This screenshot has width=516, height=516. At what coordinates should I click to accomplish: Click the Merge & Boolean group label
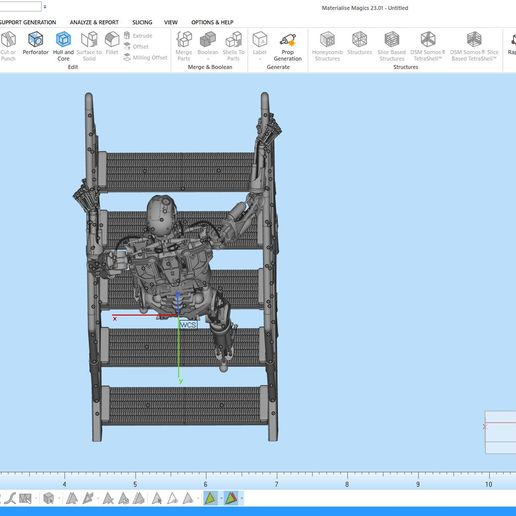coord(210,67)
